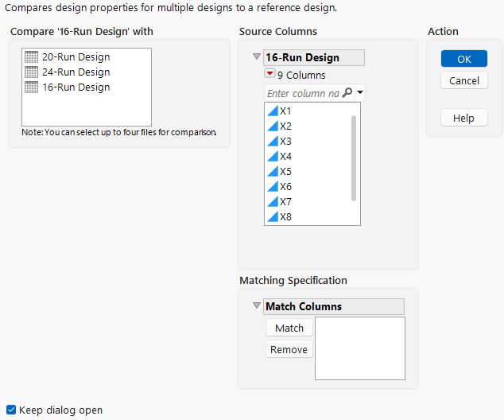Click the blue continuous icon beside X3

pyautogui.click(x=272, y=142)
